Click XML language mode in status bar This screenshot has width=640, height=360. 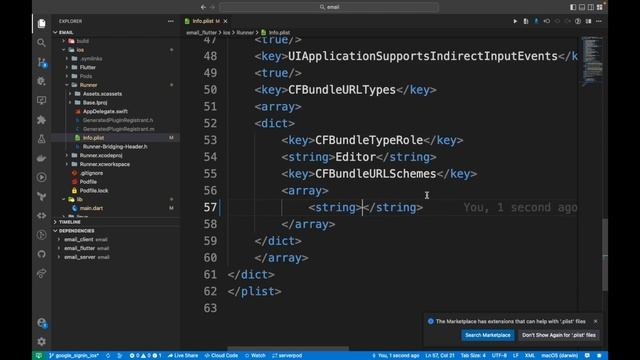coord(529,356)
